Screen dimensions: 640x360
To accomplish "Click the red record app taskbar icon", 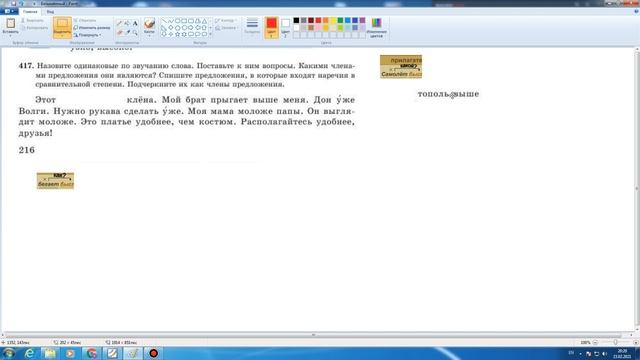I will [153, 353].
